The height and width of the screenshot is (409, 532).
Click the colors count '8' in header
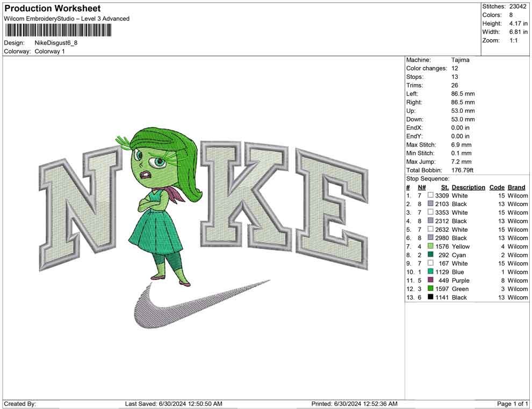[511, 15]
